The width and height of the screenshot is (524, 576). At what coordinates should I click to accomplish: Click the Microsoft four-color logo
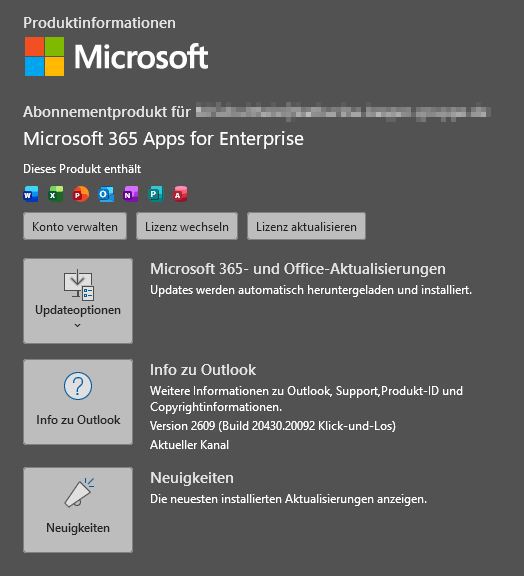tap(44, 56)
